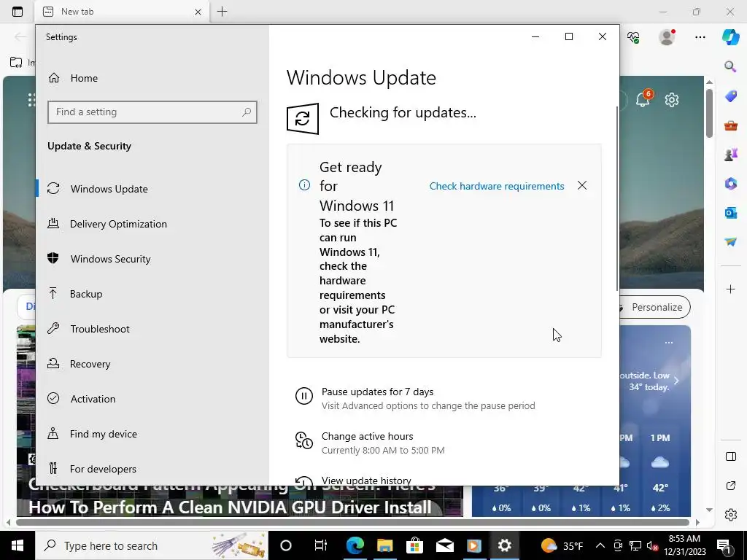Click weather card more options dots
747x560 pixels.
(668, 343)
